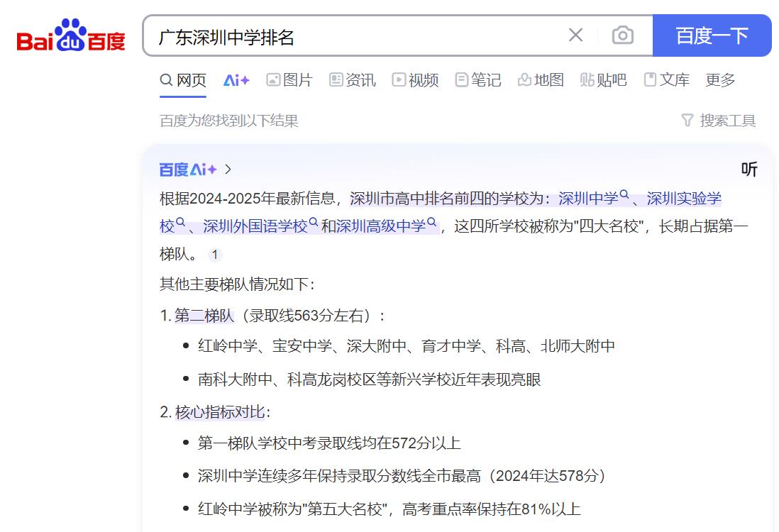This screenshot has width=779, height=532.
Task: Open the 深圳中学 link
Action: 588,198
